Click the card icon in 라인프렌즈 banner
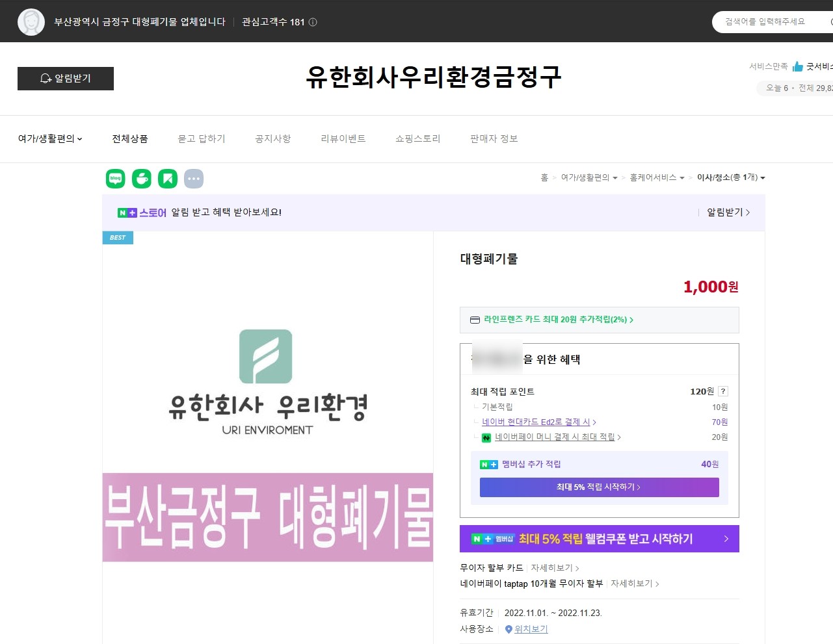The height and width of the screenshot is (644, 833). pos(475,320)
